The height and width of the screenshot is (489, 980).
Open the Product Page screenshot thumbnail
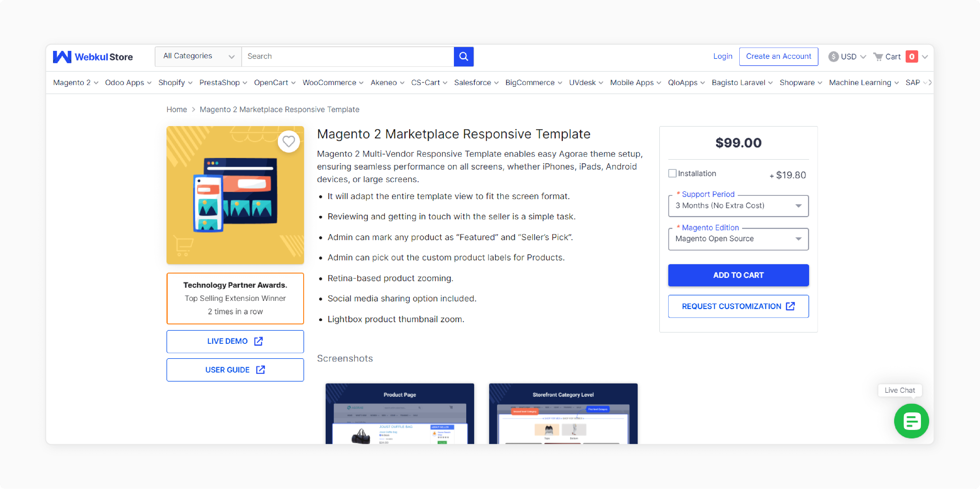(399, 414)
